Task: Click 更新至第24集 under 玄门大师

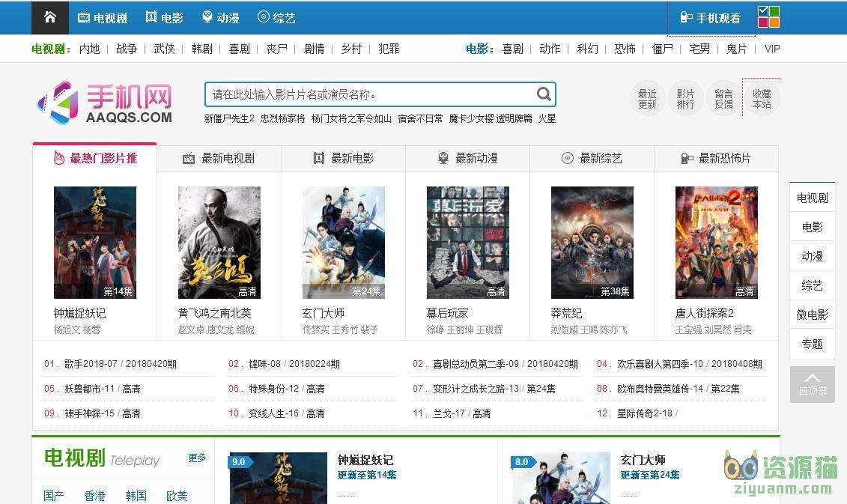Action: [650, 475]
